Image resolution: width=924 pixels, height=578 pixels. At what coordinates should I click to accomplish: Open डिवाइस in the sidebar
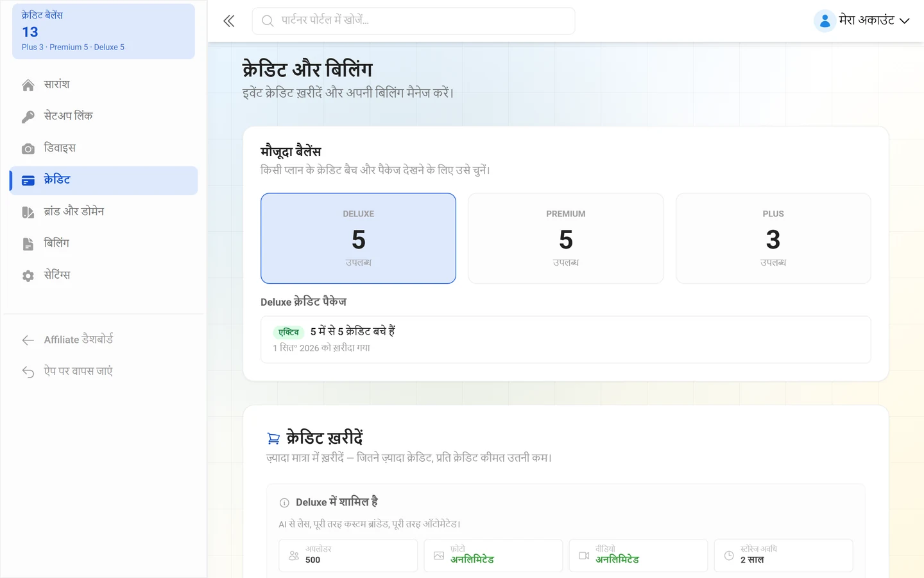point(104,148)
